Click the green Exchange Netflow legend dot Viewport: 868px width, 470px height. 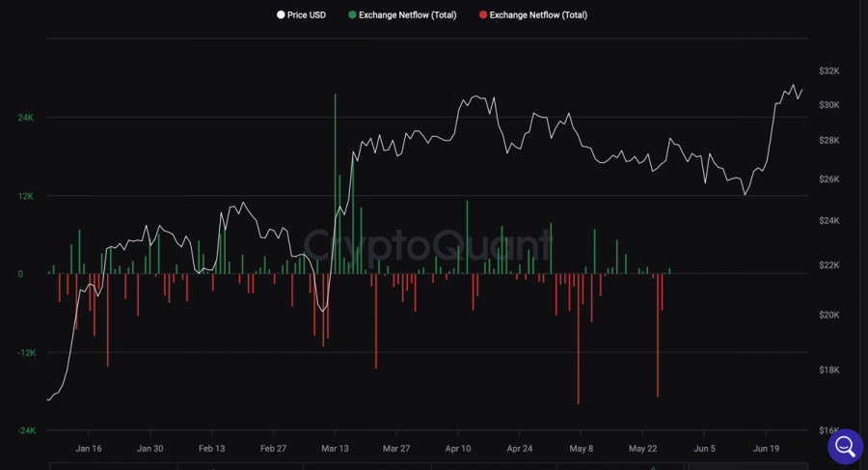(352, 15)
